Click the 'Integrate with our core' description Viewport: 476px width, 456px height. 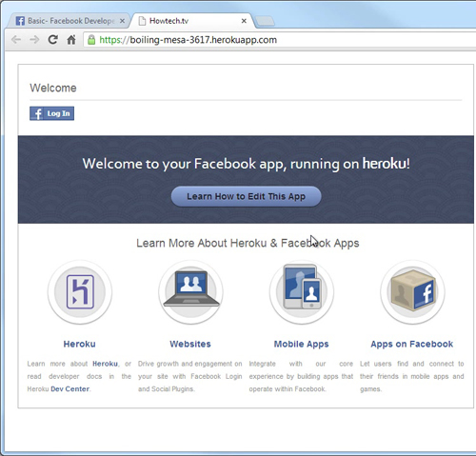301,376
